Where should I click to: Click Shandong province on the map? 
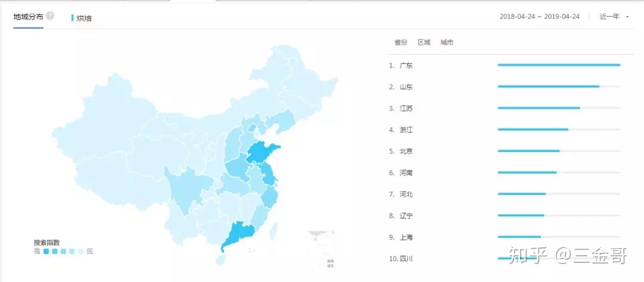(x=261, y=153)
